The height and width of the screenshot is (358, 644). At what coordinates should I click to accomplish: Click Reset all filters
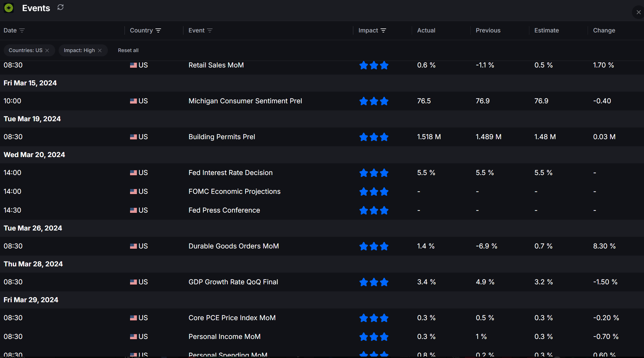coord(128,50)
